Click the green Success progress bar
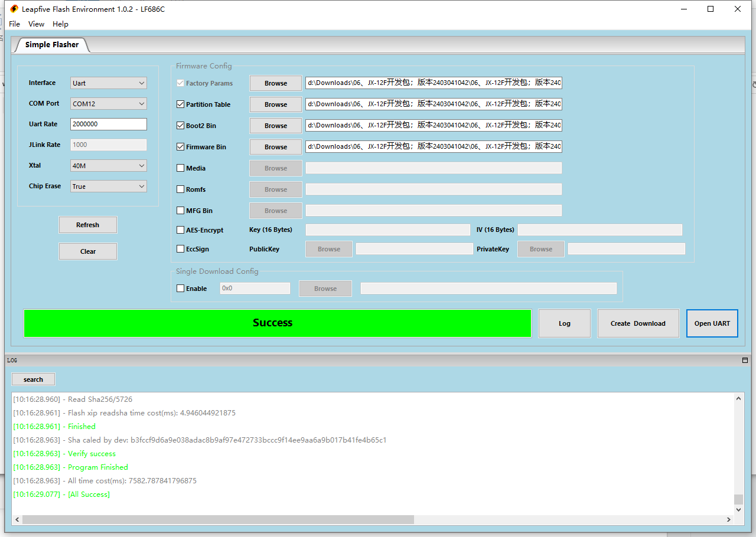 pyautogui.click(x=277, y=323)
